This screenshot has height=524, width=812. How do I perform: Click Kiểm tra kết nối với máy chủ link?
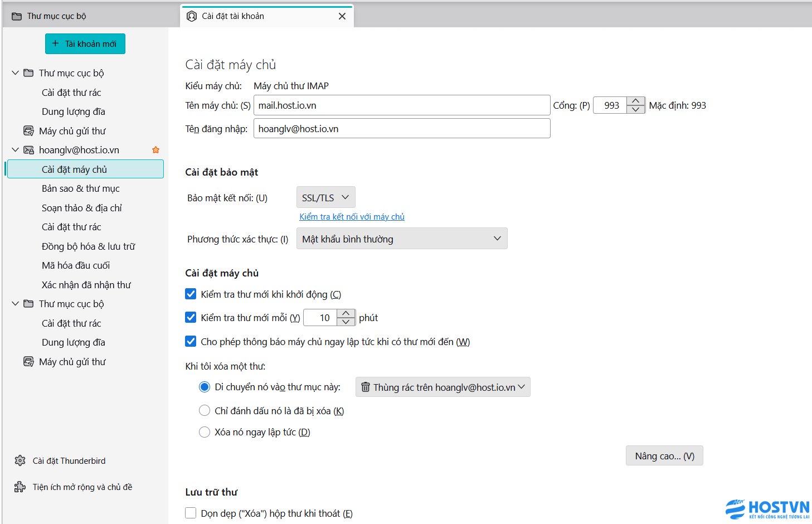[352, 217]
